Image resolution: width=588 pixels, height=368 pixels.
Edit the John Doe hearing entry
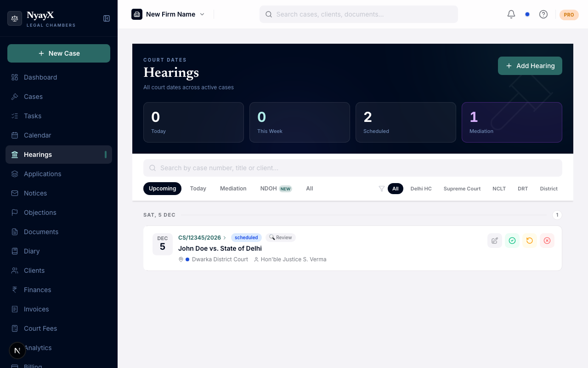(x=495, y=241)
